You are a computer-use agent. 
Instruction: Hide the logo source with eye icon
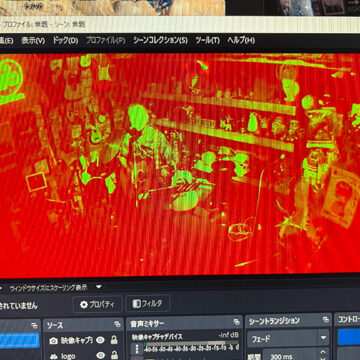tap(100, 355)
